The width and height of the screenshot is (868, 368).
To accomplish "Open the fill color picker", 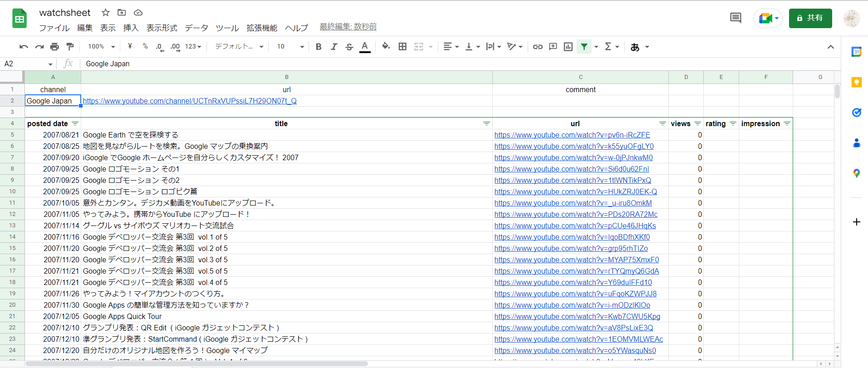I will [x=386, y=46].
